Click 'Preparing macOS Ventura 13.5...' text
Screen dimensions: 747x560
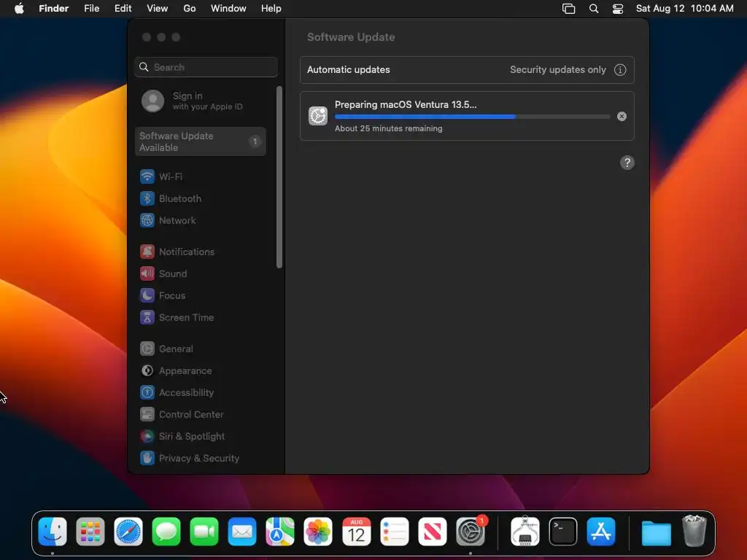pos(406,105)
